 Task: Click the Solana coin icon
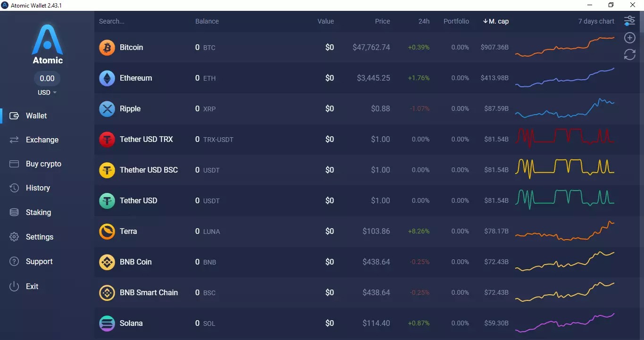click(x=107, y=323)
